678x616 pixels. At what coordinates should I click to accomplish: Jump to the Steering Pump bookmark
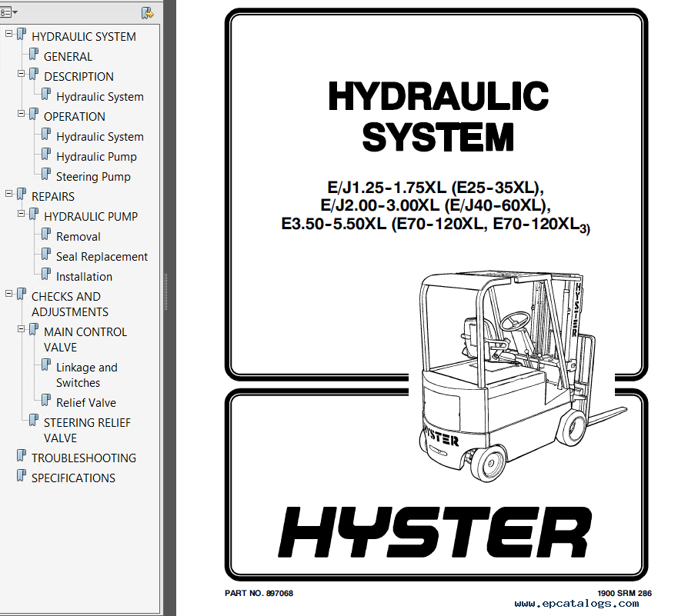93,177
